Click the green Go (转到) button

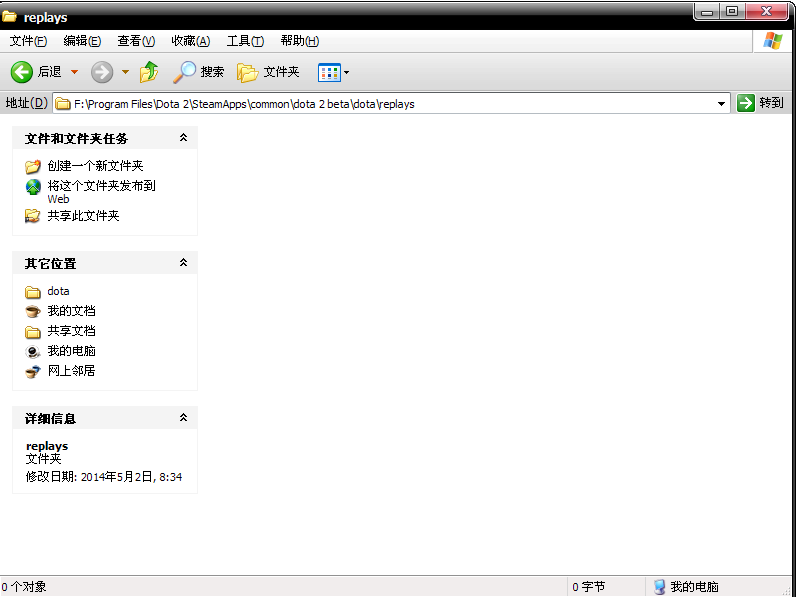click(760, 103)
